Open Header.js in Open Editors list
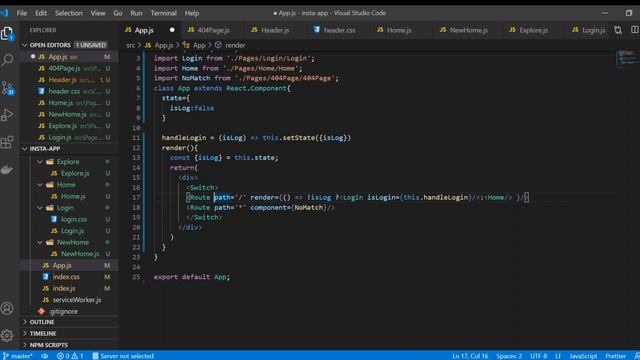Image resolution: width=640 pixels, height=360 pixels. tap(69, 80)
